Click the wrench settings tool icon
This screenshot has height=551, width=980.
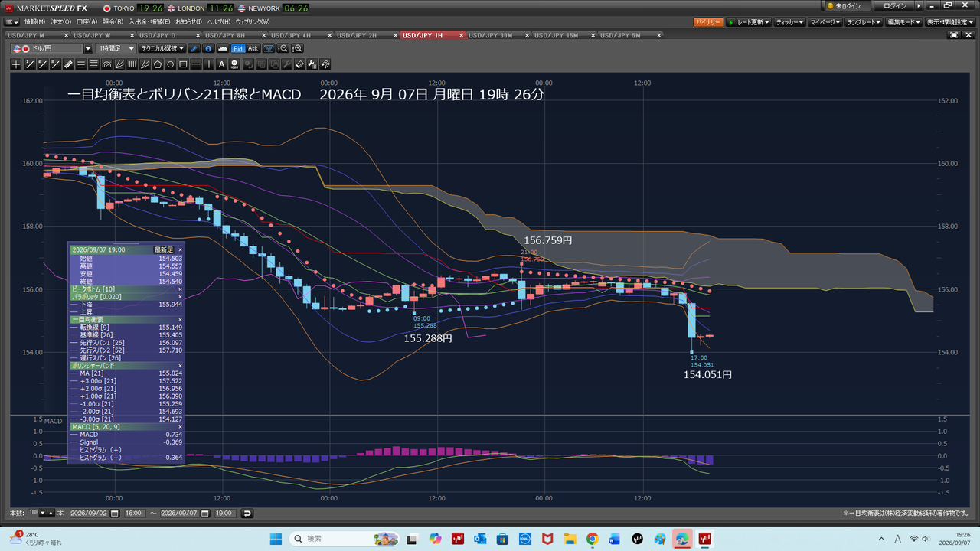click(287, 64)
